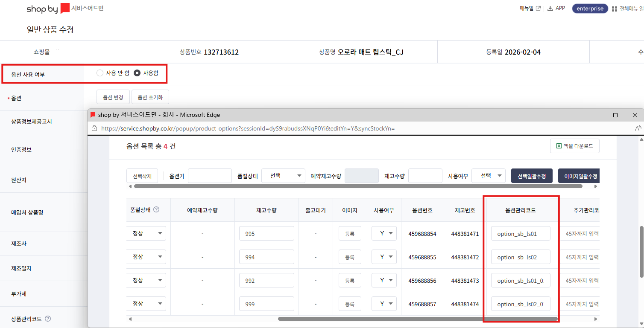This screenshot has height=328, width=644.
Task: Click the 재고번호 cell 448381473
Action: click(465, 281)
